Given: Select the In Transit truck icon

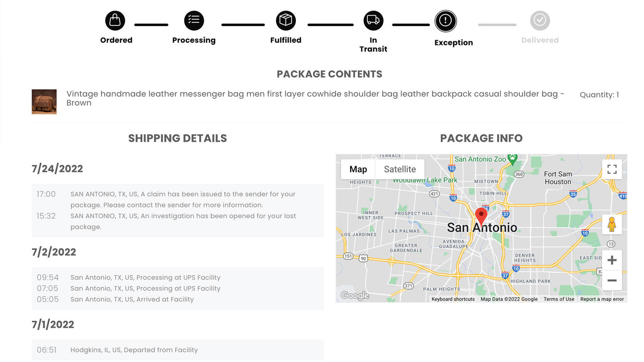Looking at the screenshot, I should pos(373,20).
